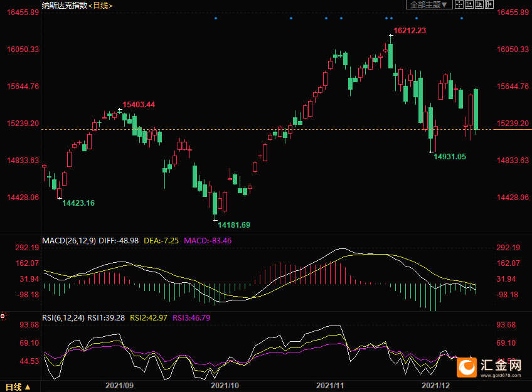Select the MACD(26,12,9) indicator label
The width and height of the screenshot is (532, 392).
(x=69, y=241)
